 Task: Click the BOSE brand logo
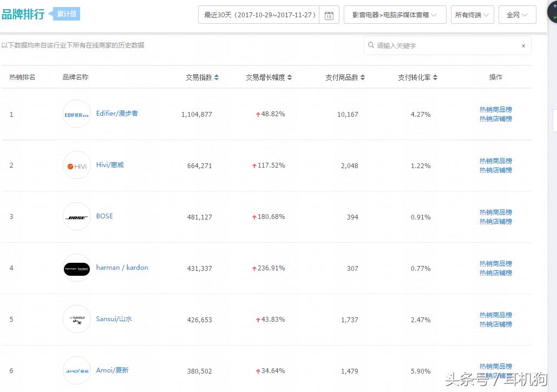pyautogui.click(x=76, y=216)
